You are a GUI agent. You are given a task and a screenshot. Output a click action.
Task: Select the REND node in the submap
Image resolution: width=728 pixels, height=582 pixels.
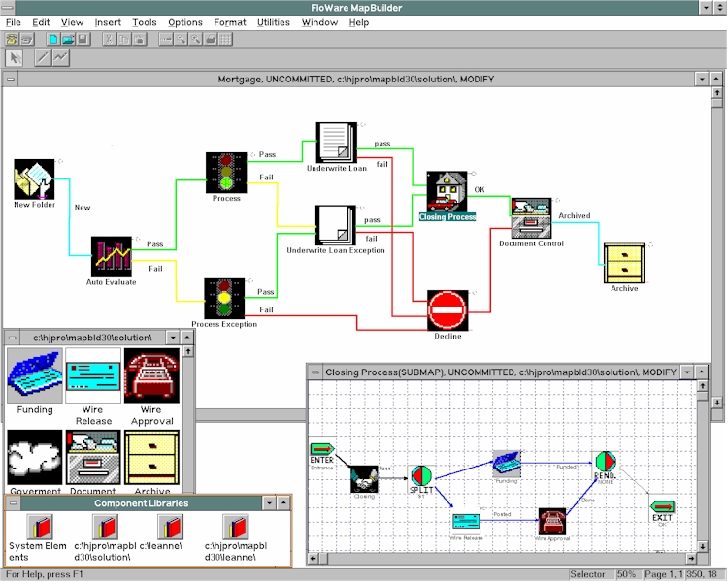click(x=606, y=462)
